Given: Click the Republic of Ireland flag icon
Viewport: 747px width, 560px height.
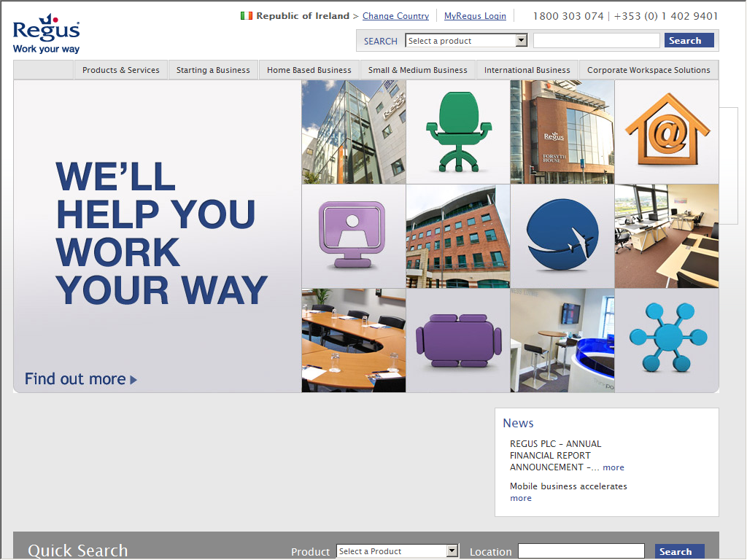Looking at the screenshot, I should point(247,16).
